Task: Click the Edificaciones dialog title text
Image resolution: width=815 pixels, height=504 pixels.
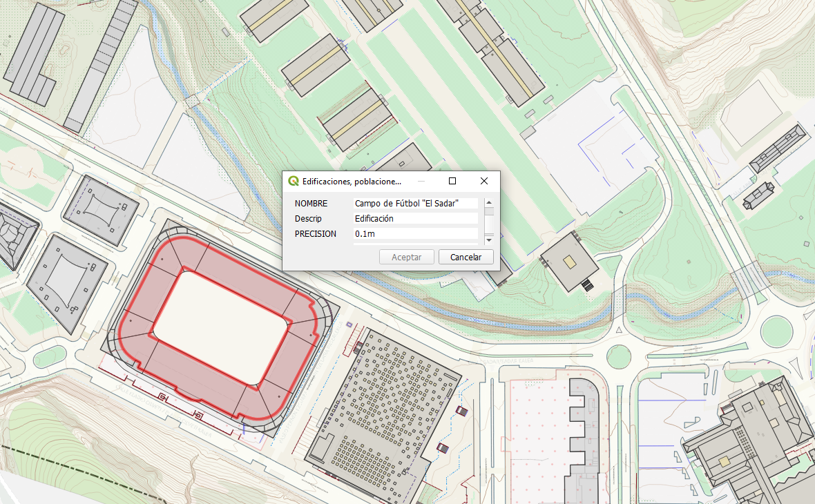Action: [x=351, y=181]
